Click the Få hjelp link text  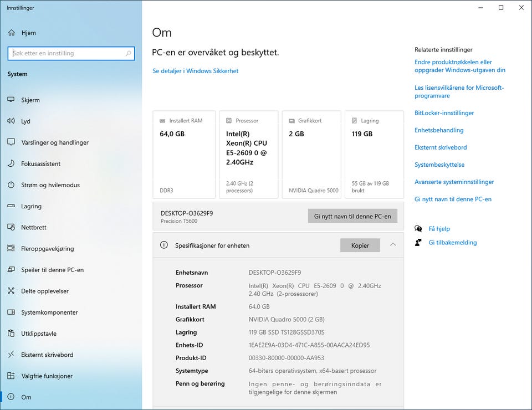pos(439,229)
